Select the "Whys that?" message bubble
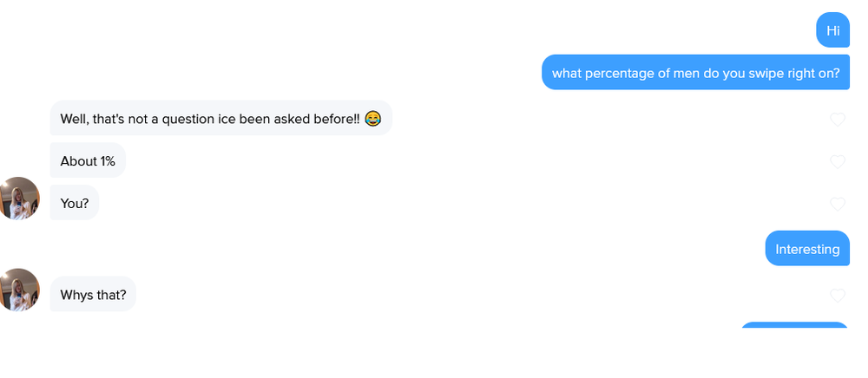This screenshot has width=868, height=378. 93,295
